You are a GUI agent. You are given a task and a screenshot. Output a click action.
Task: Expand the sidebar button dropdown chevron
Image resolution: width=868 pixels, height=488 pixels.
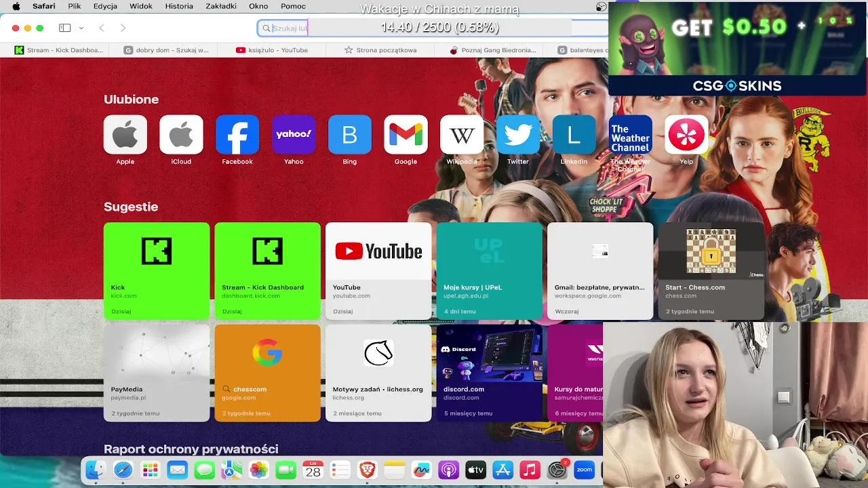coord(81,28)
